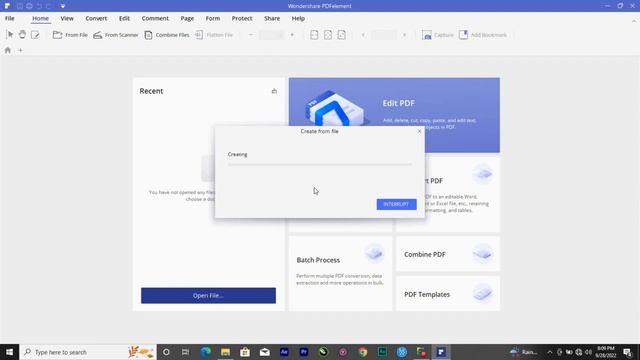Open the Home tab house icon
The width and height of the screenshot is (640, 360).
point(7,50)
